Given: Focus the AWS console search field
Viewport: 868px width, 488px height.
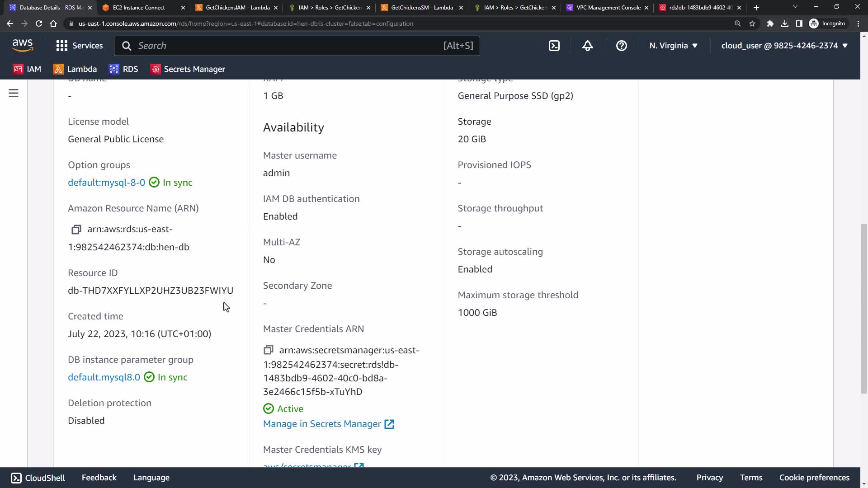Looking at the screenshot, I should (289, 46).
